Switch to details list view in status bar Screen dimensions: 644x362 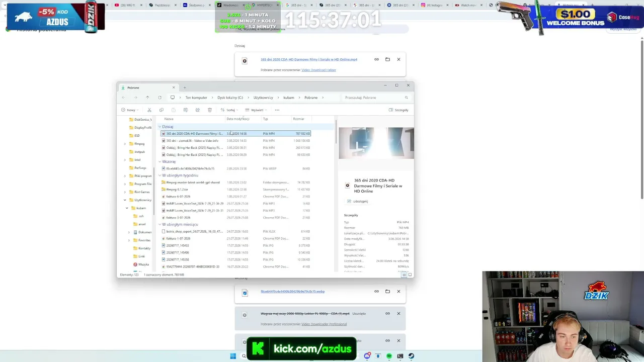(404, 275)
